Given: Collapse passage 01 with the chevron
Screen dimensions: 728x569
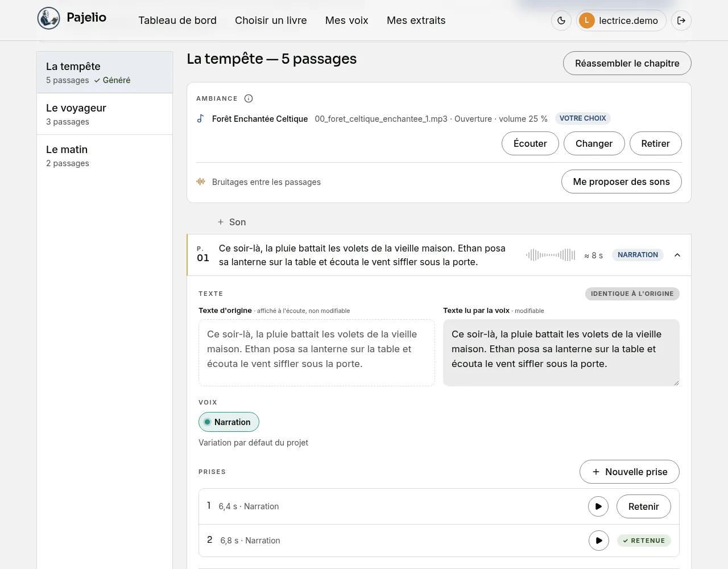Looking at the screenshot, I should point(677,255).
